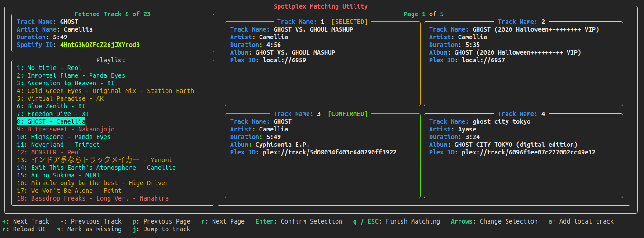The height and width of the screenshot is (238, 644).
Task: Click the "+: Next Track" shortcut hint
Action: (26, 221)
